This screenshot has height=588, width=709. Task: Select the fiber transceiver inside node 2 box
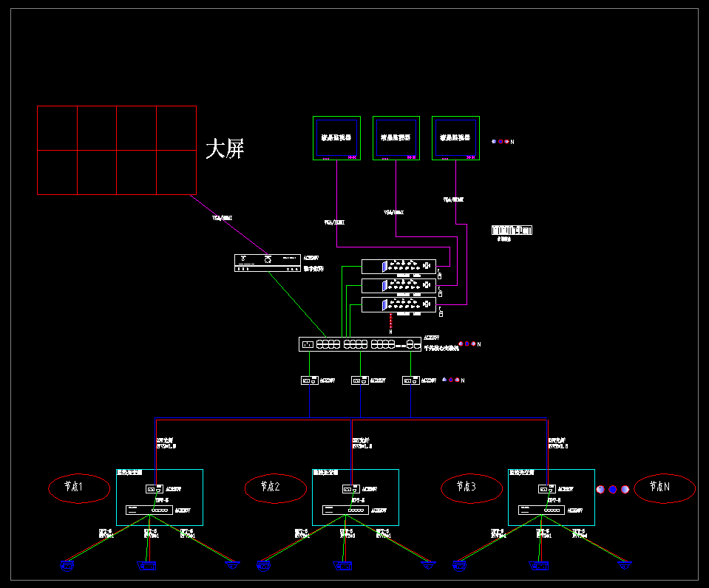point(351,489)
